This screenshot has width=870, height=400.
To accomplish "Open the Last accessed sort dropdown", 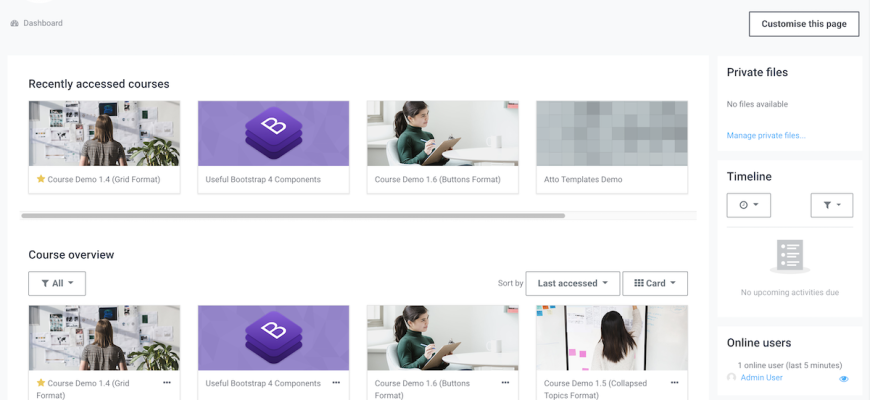I will pyautogui.click(x=572, y=283).
